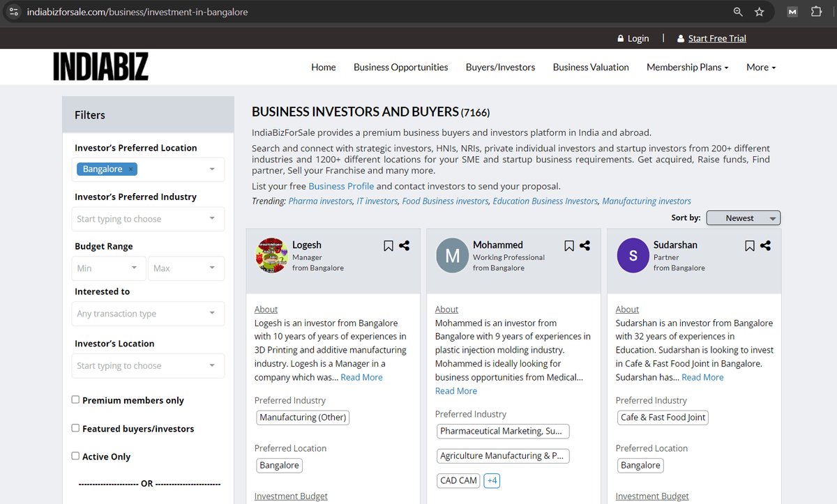Click About link on Logesh's card
837x504 pixels.
[x=266, y=309]
